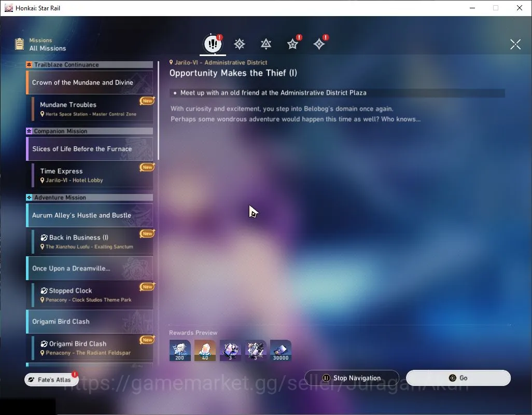
Task: Click the location pin beside Jarilo-VI Hotel Lobby
Action: click(43, 180)
